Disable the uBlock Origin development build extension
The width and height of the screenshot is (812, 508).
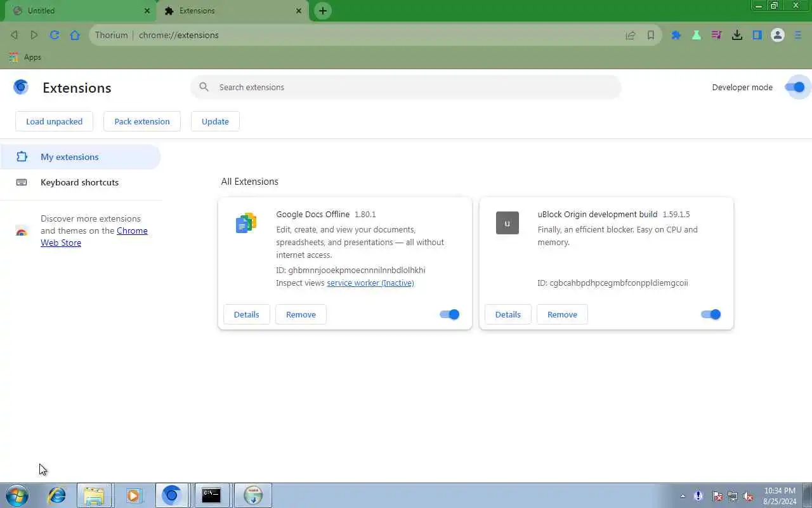point(710,314)
